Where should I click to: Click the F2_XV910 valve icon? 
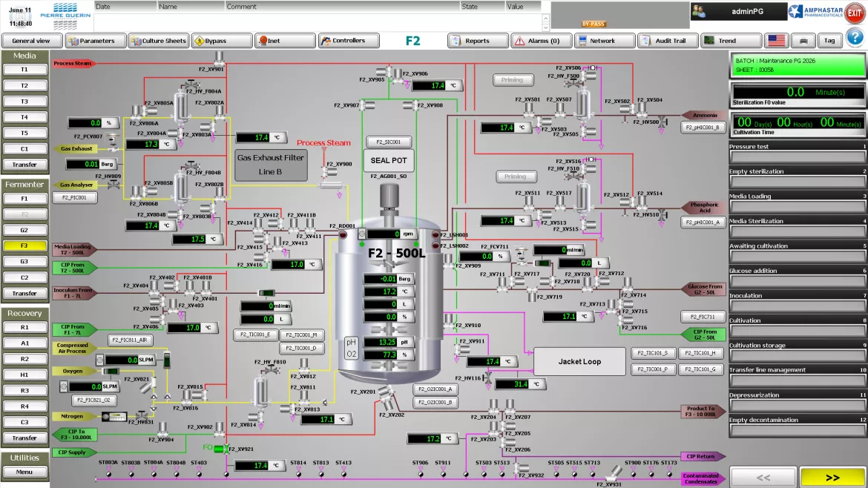pos(448,320)
